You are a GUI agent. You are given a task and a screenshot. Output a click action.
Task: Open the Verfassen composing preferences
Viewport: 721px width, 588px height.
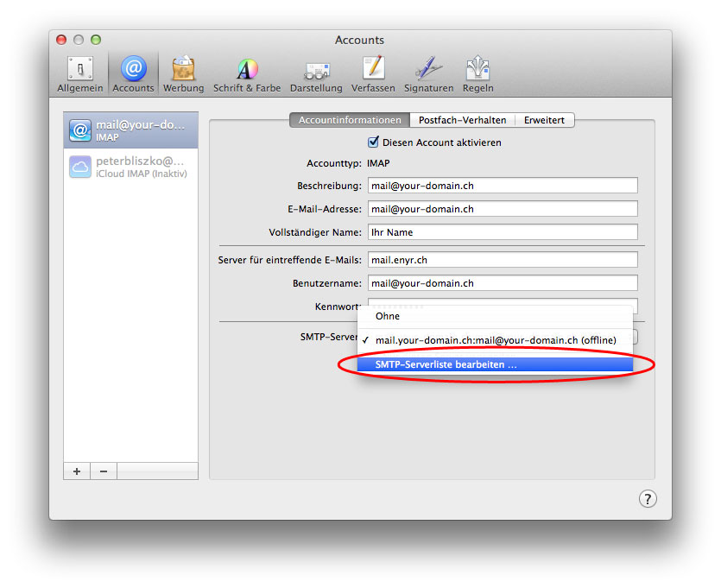point(373,74)
